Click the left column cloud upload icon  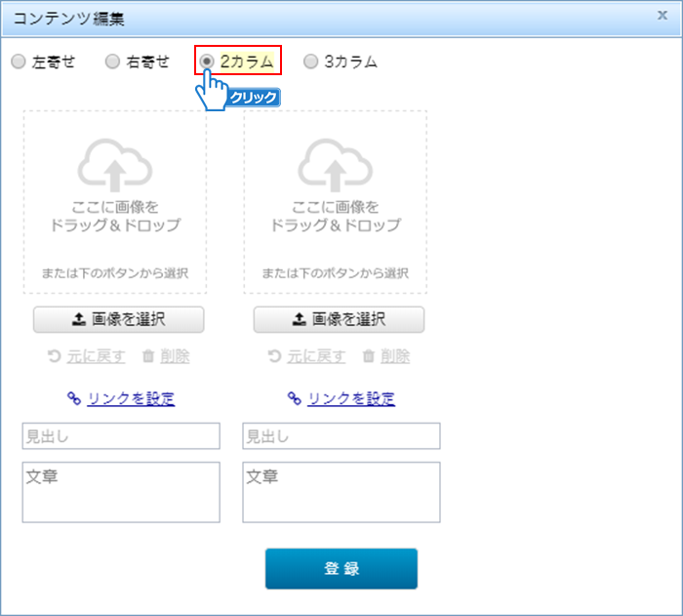click(115, 165)
